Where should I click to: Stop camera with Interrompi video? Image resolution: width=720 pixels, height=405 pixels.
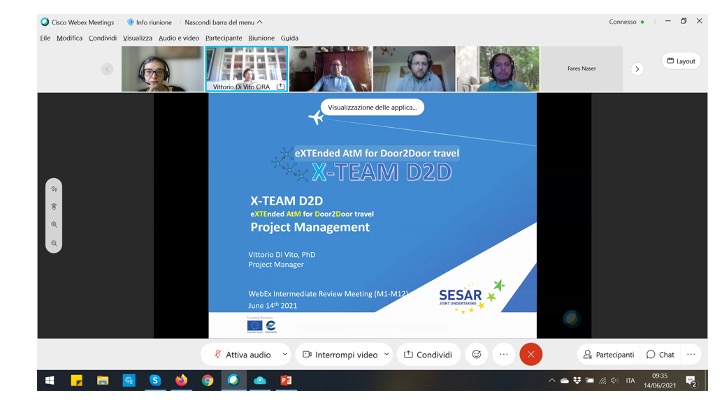(340, 354)
